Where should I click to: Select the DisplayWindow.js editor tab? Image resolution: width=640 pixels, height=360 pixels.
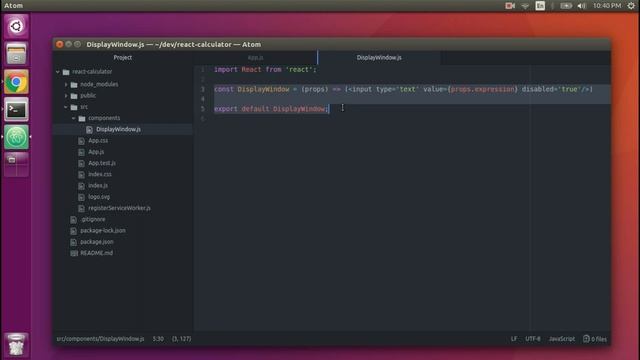pos(379,58)
